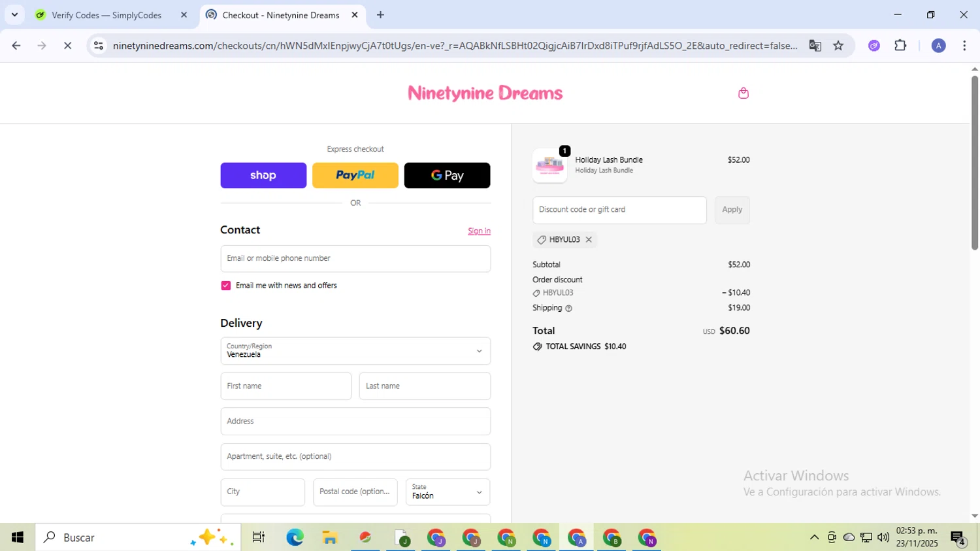
Task: Open the Chrome extensions puzzle icon
Action: coord(900,46)
